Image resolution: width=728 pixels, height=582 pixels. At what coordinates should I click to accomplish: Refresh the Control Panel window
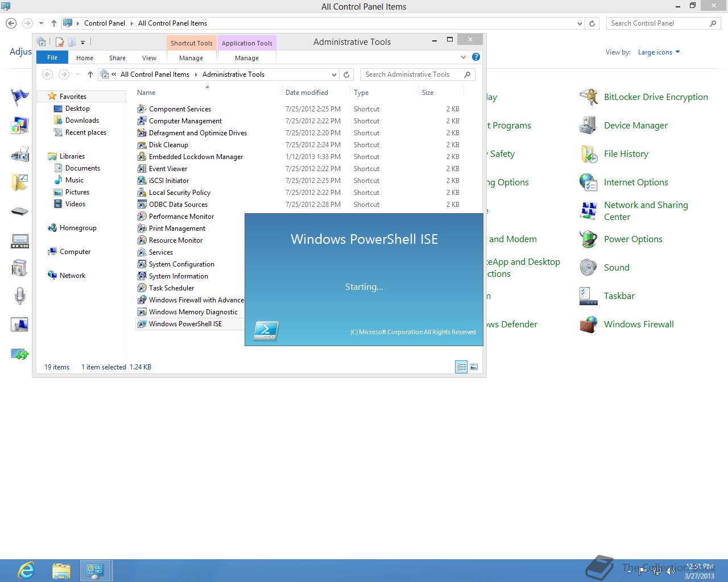[592, 23]
